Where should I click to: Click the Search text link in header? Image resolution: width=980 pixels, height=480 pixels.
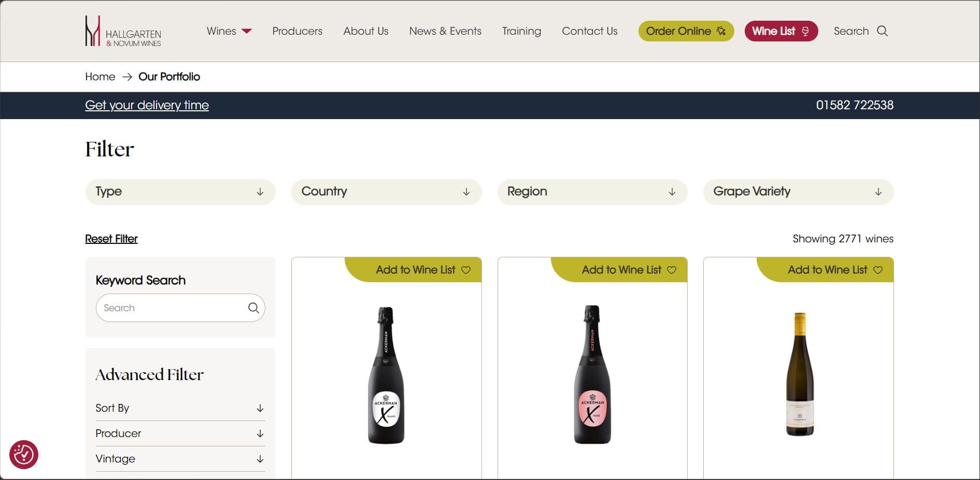[x=851, y=31]
